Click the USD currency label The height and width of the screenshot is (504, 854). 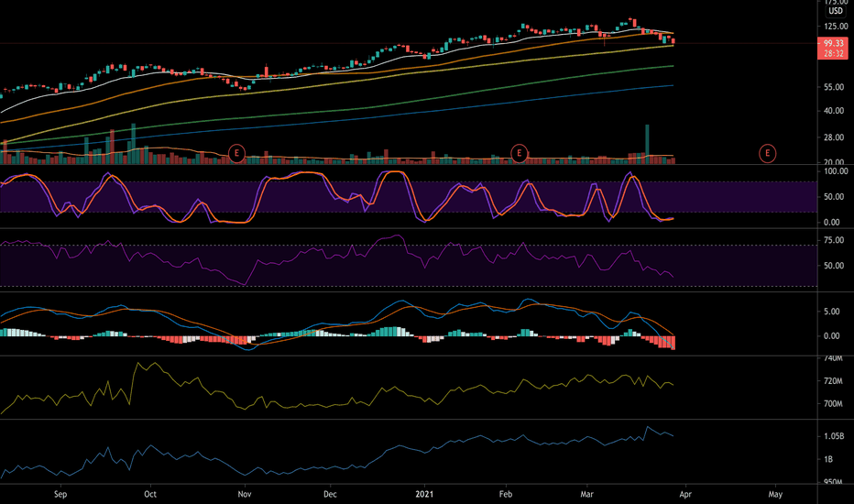836,11
